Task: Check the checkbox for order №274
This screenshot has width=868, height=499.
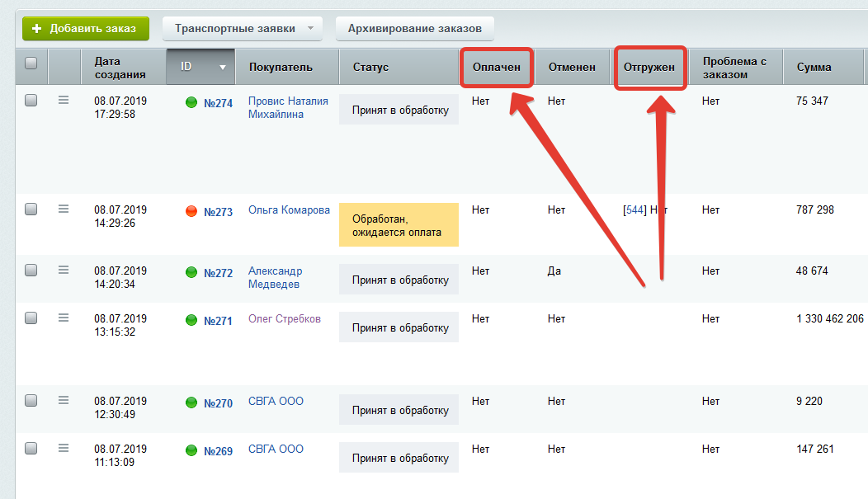Action: tap(31, 101)
